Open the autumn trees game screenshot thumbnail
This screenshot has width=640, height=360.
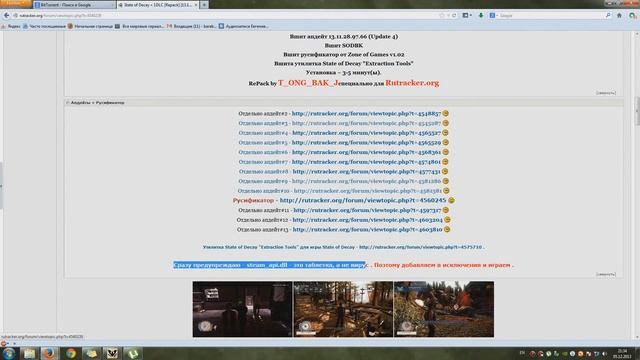(444, 309)
